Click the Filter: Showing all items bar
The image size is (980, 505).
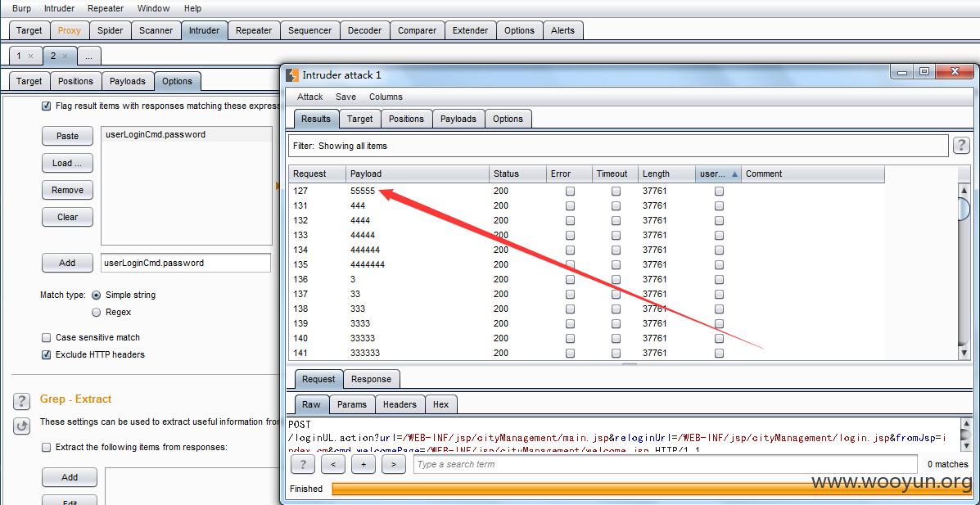pos(617,146)
